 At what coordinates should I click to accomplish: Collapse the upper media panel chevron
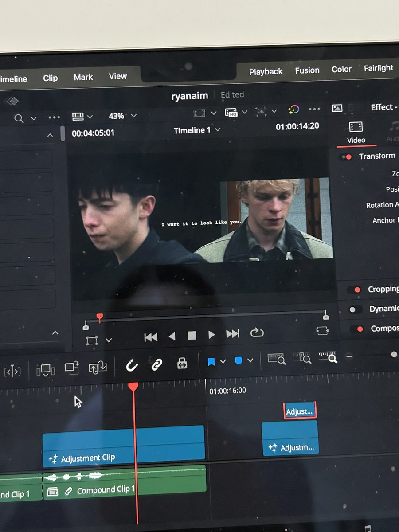click(x=50, y=136)
